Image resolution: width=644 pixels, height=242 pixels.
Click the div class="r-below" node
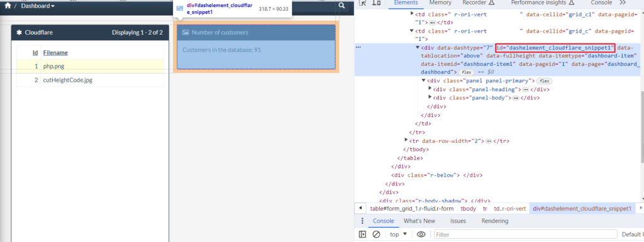click(436, 175)
